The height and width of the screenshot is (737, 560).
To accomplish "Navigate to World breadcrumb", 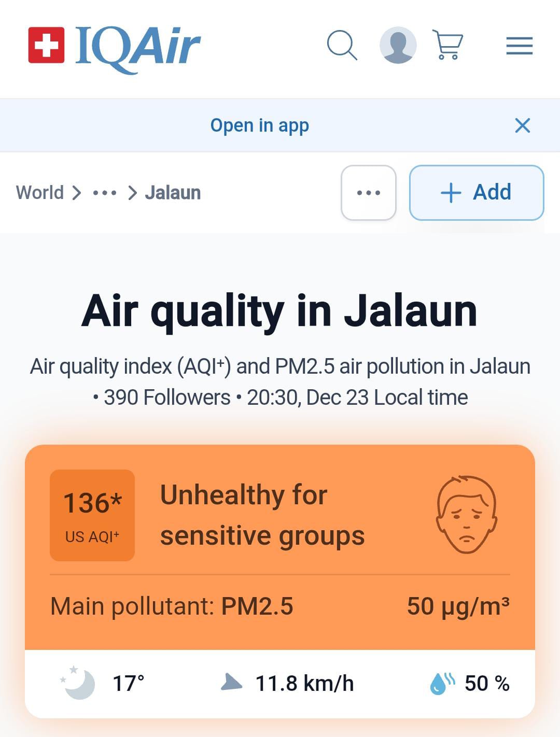I will pos(40,192).
